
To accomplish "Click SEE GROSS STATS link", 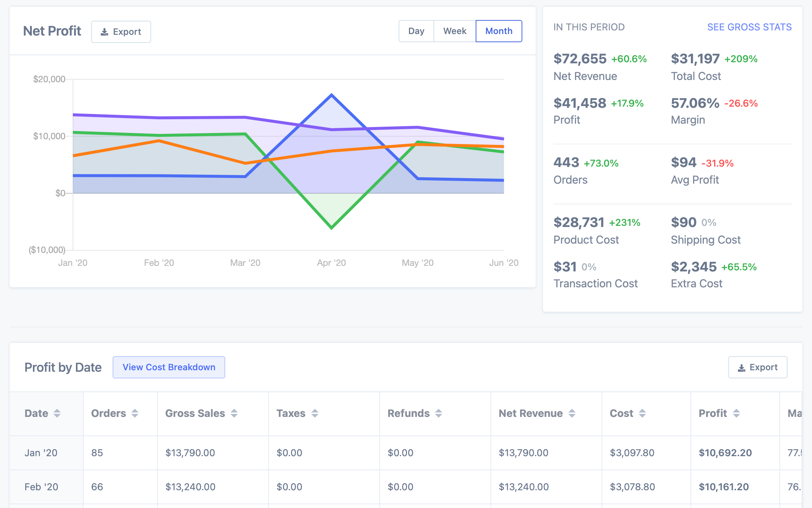I will 749,27.
